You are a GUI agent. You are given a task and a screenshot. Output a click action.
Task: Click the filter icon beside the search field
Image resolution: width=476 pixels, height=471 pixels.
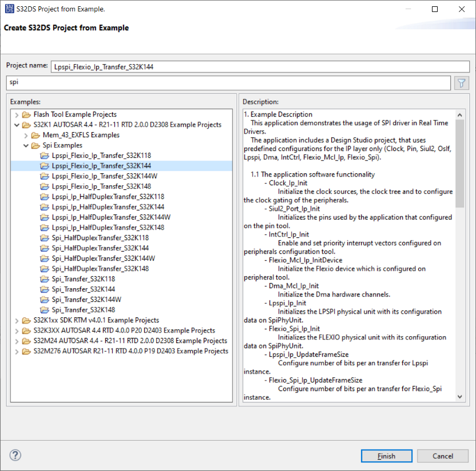pyautogui.click(x=461, y=83)
